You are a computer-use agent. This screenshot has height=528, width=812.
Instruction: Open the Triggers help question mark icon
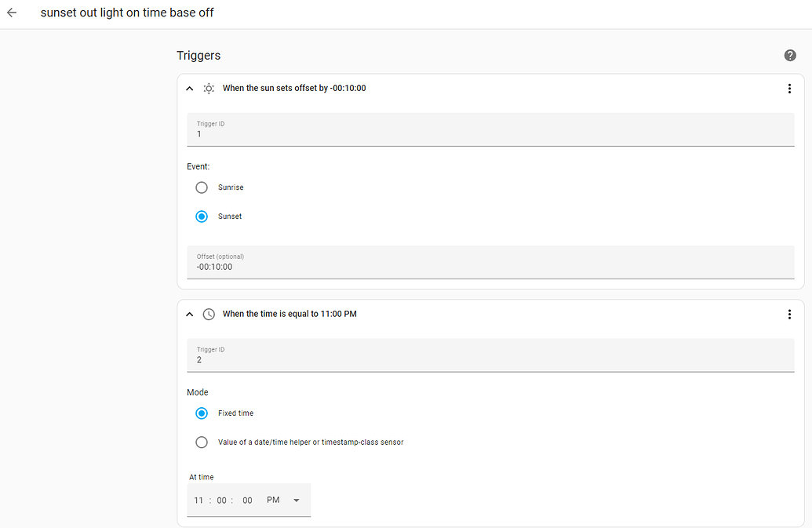(x=790, y=56)
